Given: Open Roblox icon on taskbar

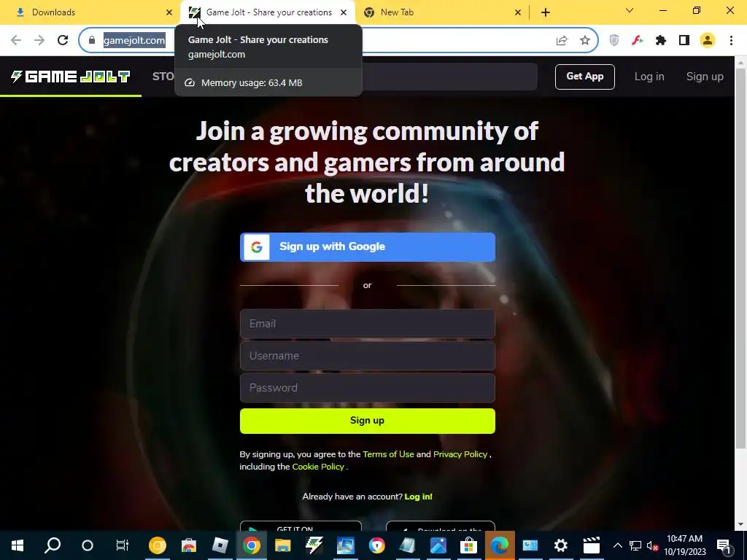Looking at the screenshot, I should (220, 545).
